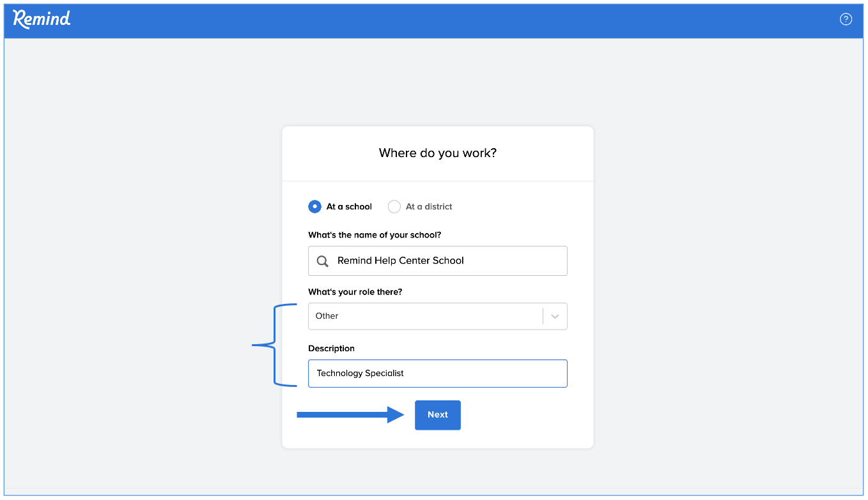Screen dimensions: 868x500
Task: Click the "Where do you work?" heading
Action: [x=438, y=153]
